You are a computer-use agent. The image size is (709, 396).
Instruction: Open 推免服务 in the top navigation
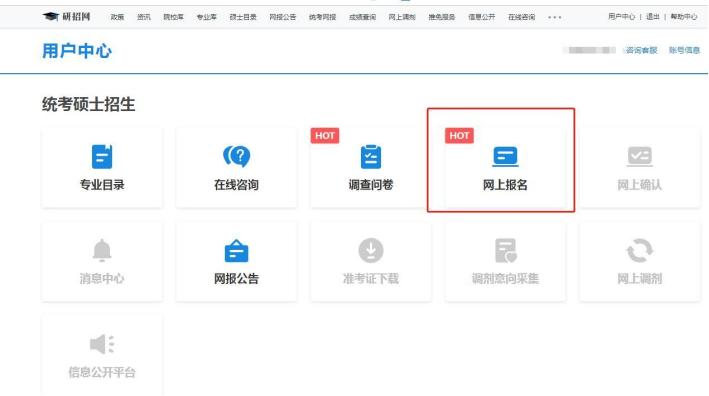pos(442,17)
